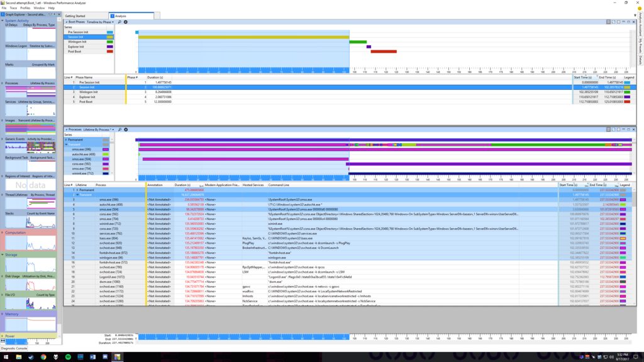Image resolution: width=644 pixels, height=362 pixels.
Task: Collapse the Boot Phases graph header
Action: point(67,22)
